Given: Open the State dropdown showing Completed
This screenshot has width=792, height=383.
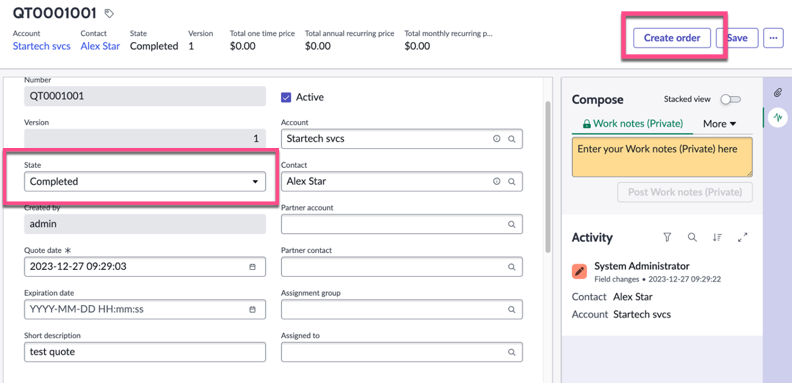Looking at the screenshot, I should pyautogui.click(x=145, y=181).
